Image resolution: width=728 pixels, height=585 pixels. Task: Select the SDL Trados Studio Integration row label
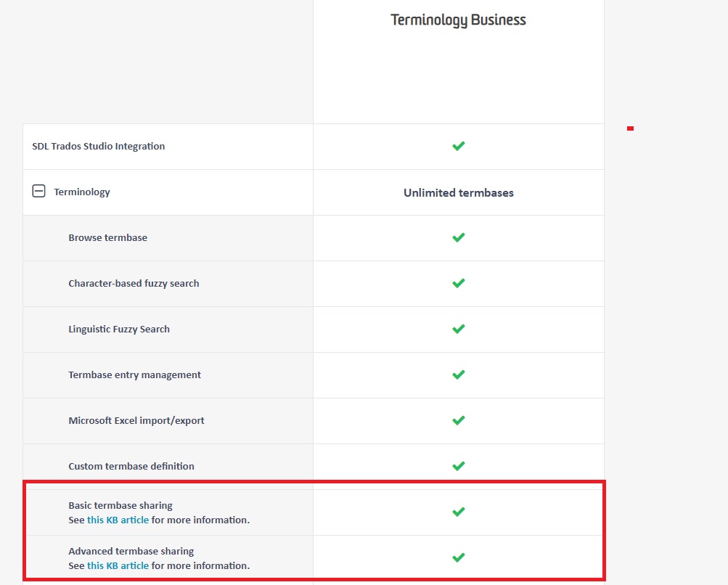[98, 146]
